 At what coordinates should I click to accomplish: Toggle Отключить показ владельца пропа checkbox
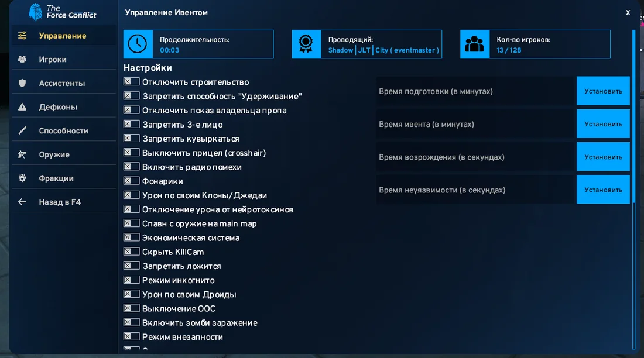tap(131, 110)
